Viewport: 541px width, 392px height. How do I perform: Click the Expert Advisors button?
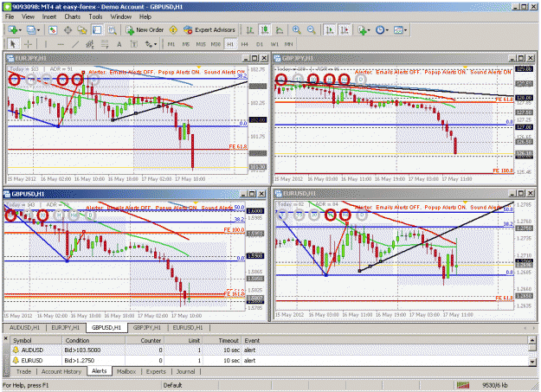pos(209,30)
